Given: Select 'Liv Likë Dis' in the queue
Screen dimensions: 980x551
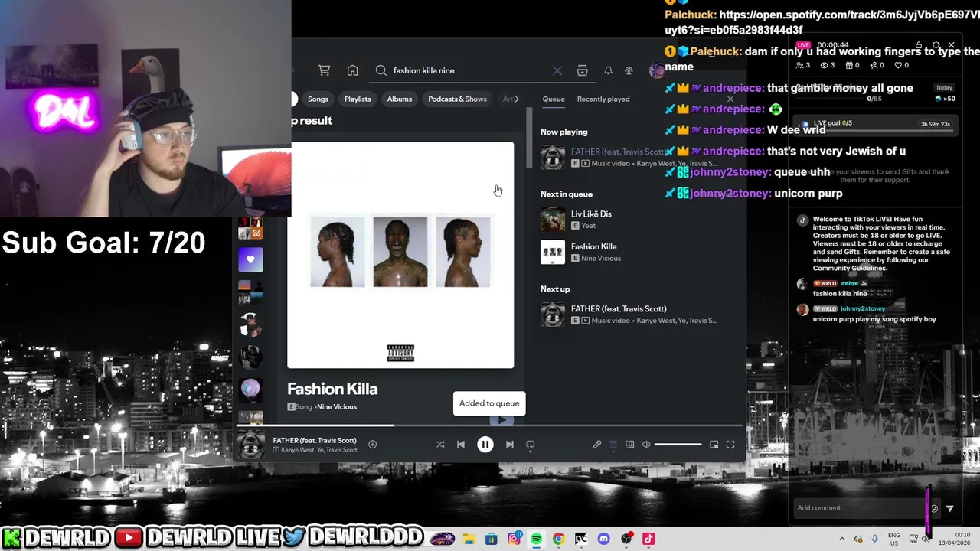Looking at the screenshot, I should click(x=591, y=214).
